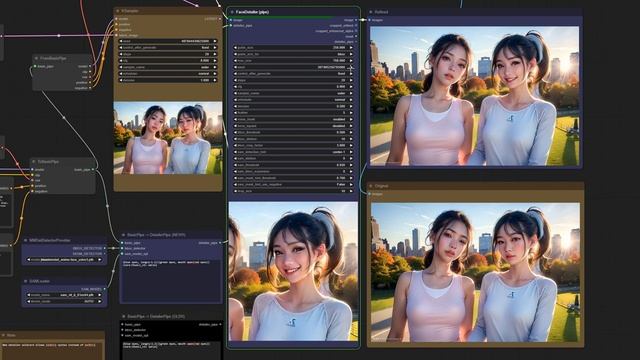
Task: Click the LATENT output socket on KSampler
Action: coord(220,19)
